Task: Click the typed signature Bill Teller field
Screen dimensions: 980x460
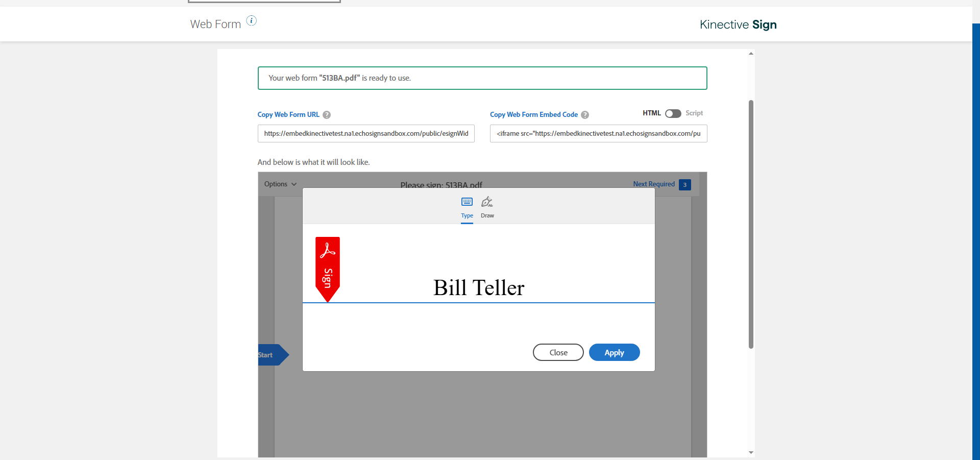Action: [x=479, y=288]
